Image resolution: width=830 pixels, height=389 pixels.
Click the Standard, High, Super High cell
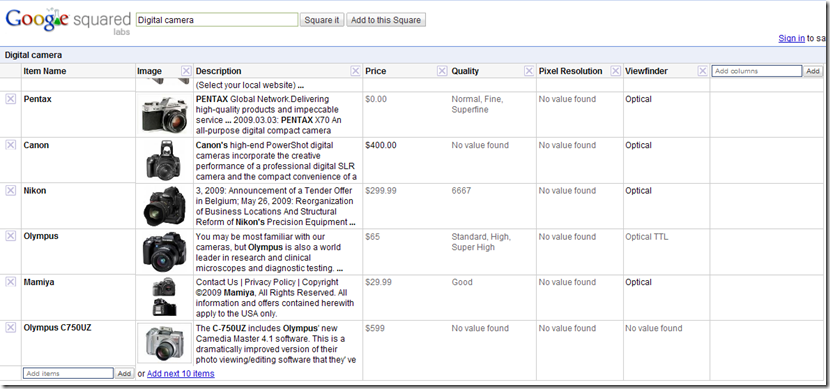481,242
